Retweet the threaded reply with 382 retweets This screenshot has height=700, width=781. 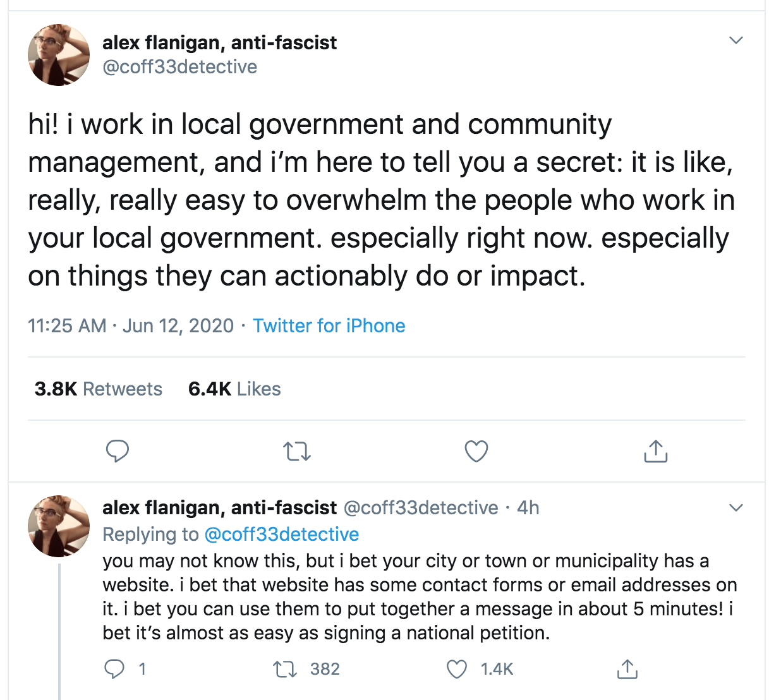pyautogui.click(x=284, y=669)
